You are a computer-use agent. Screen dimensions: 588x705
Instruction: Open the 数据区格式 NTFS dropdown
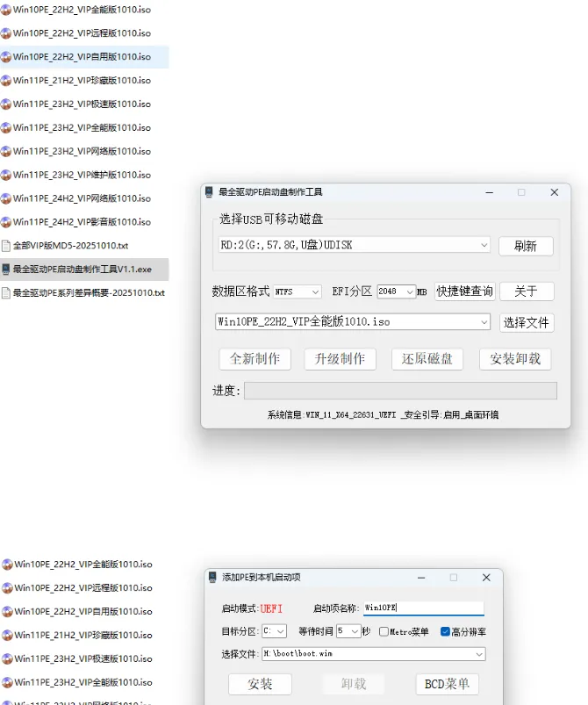pyautogui.click(x=298, y=291)
